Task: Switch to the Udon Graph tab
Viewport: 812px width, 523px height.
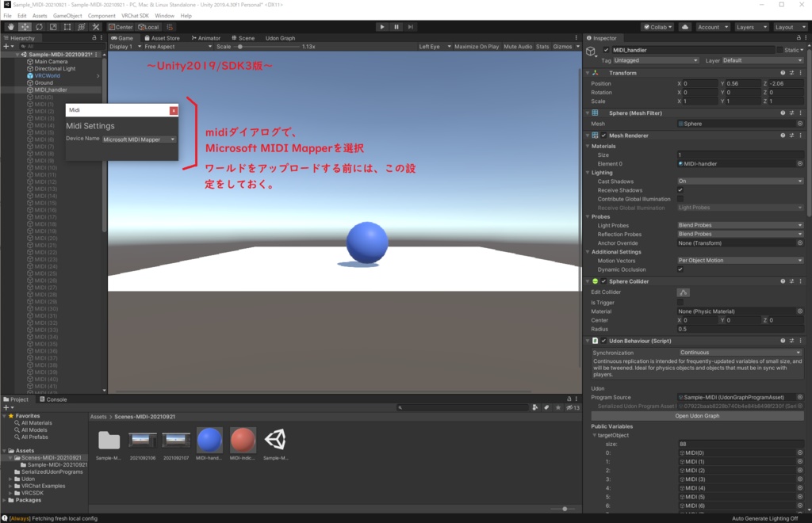Action: tap(280, 38)
